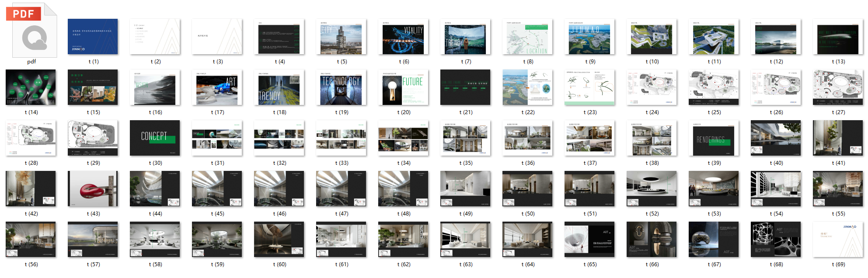This screenshot has width=868, height=278.
Task: Open the blue JINMAO cover thumbnail t (1)
Action: tap(93, 37)
